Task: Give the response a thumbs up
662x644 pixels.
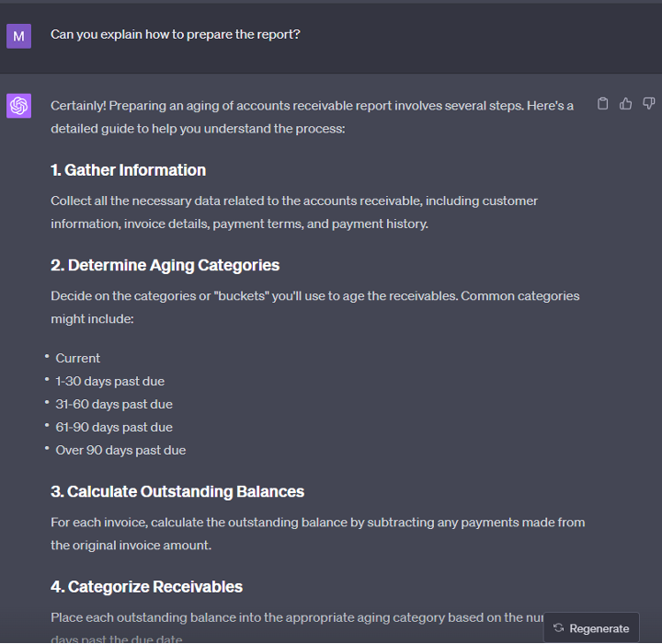Action: (x=626, y=104)
